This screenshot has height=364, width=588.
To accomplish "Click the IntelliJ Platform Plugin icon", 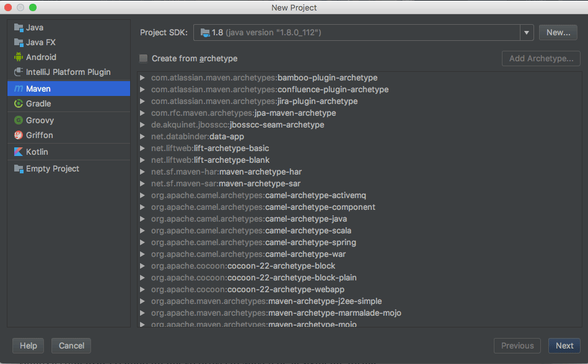I will pyautogui.click(x=19, y=72).
